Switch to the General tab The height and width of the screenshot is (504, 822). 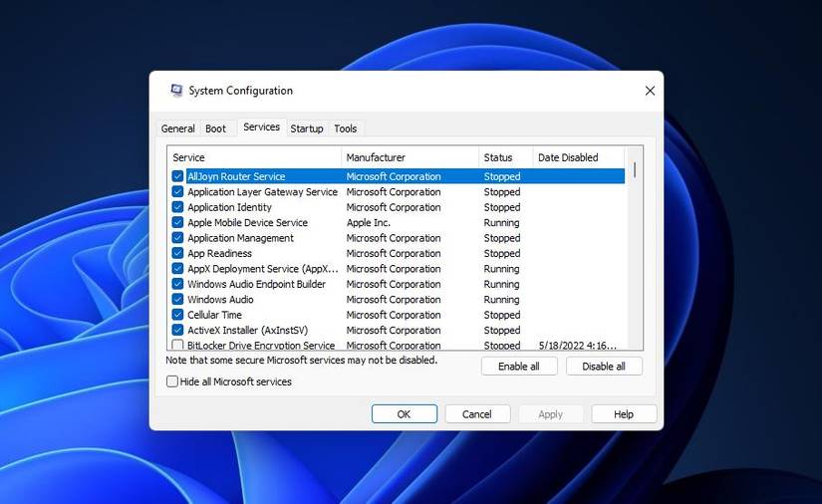click(x=178, y=128)
